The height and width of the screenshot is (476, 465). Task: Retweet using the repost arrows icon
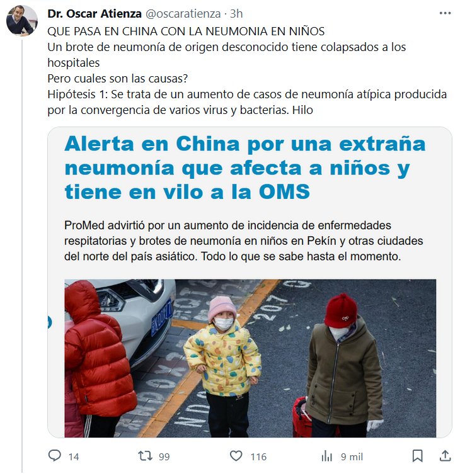pos(145,456)
